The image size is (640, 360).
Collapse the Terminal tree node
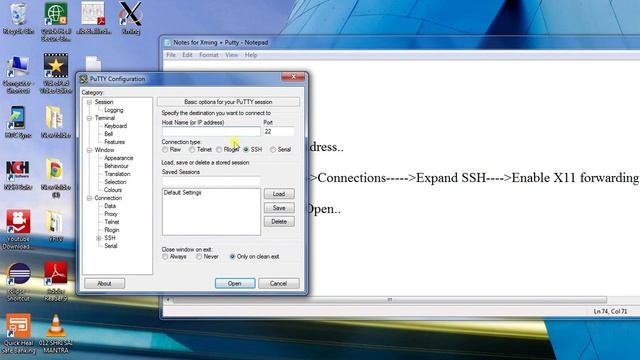89,118
